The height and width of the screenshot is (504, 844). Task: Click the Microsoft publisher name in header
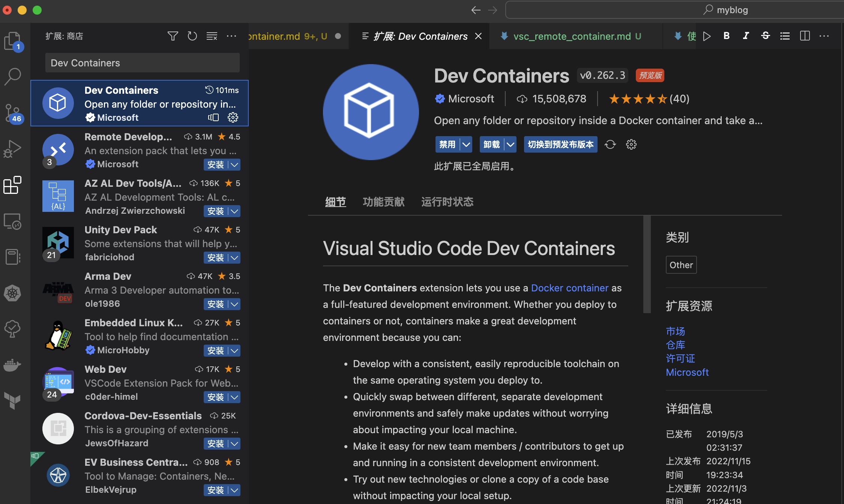pos(471,99)
